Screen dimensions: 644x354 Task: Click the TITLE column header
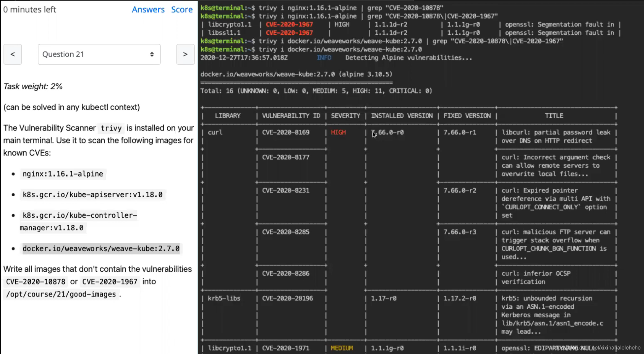[x=554, y=116]
